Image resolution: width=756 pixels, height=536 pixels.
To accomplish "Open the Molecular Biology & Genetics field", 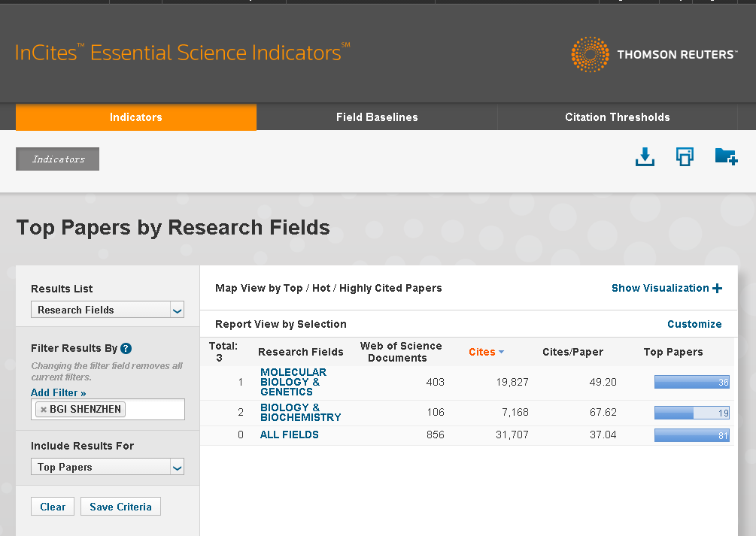I will point(293,382).
